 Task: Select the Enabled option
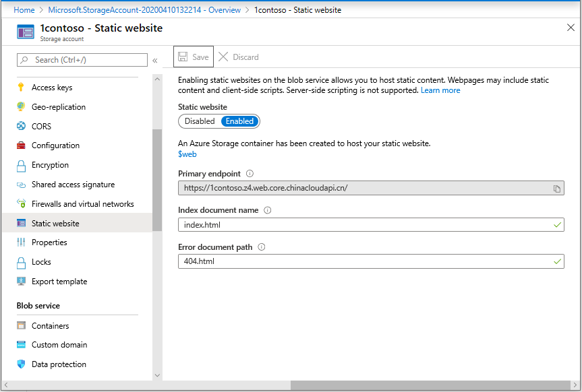pos(240,121)
